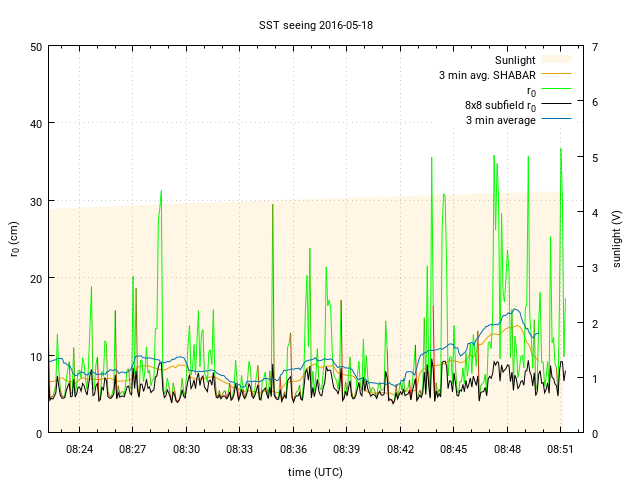Click the 30 tick on the r0 axis
This screenshot has height=480, width=640.
[x=36, y=201]
